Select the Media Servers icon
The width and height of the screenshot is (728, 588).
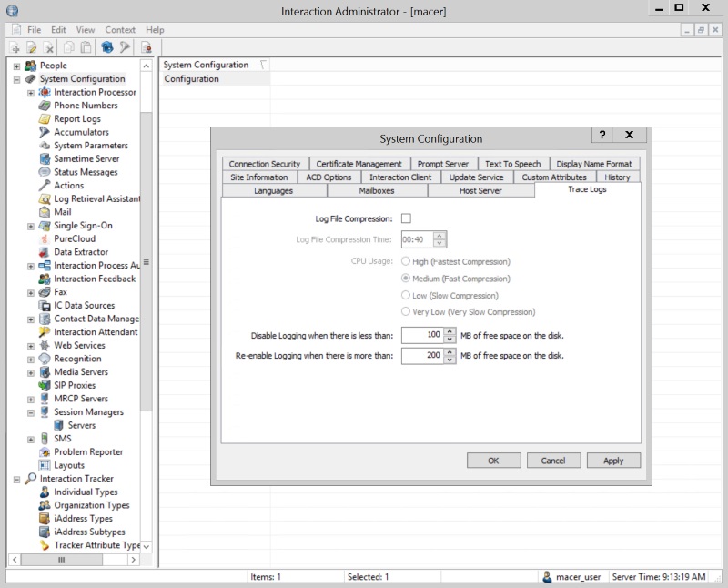[x=45, y=372]
